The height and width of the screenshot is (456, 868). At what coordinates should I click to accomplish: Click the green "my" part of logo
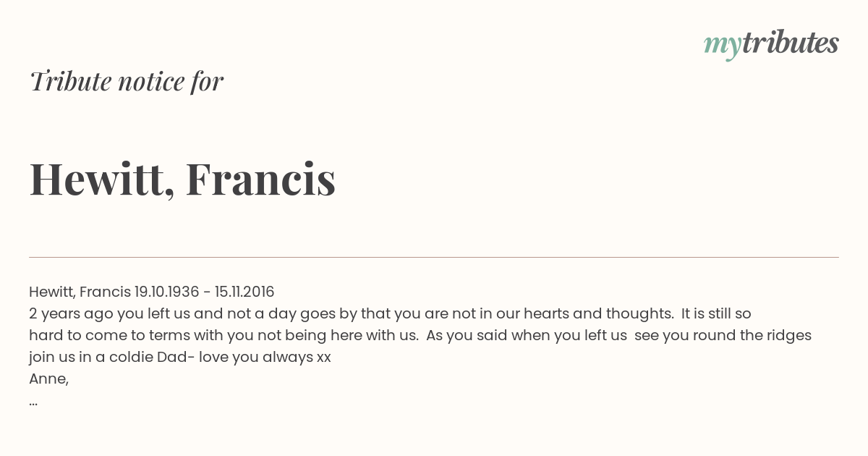722,46
